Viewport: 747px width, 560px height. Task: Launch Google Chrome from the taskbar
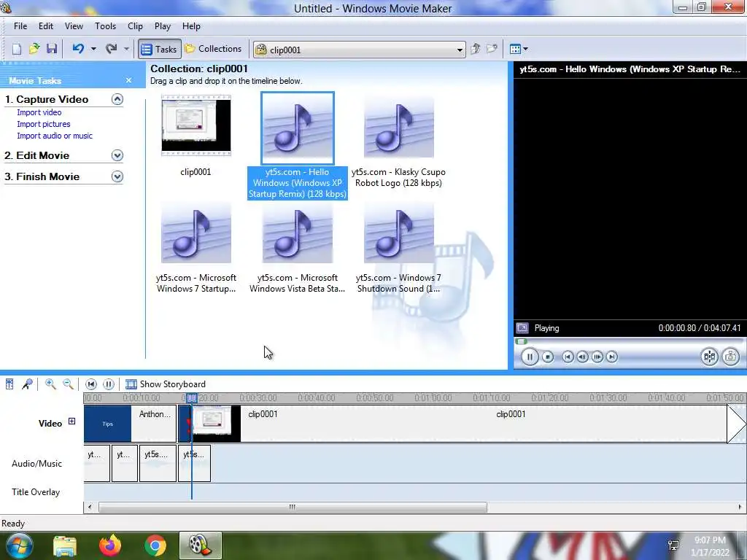click(155, 545)
